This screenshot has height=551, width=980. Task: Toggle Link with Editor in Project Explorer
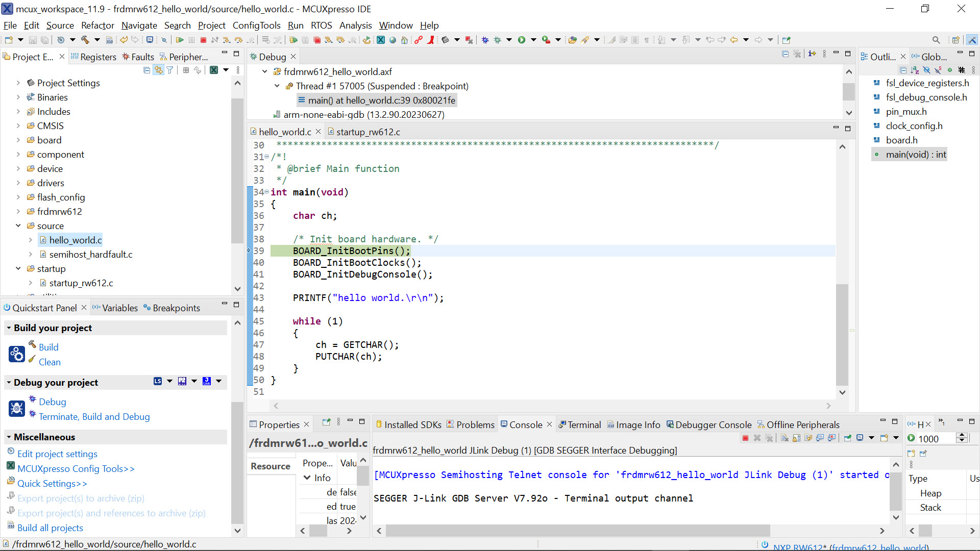159,70
